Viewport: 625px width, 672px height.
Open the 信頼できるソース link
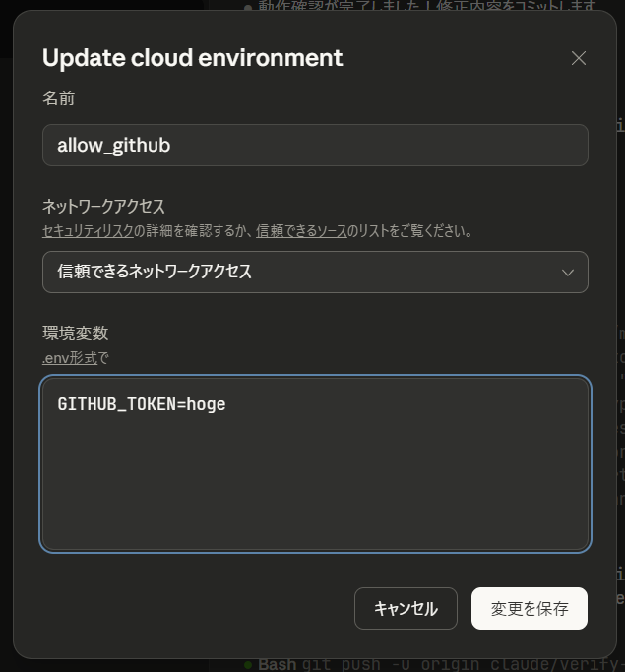pyautogui.click(x=301, y=231)
